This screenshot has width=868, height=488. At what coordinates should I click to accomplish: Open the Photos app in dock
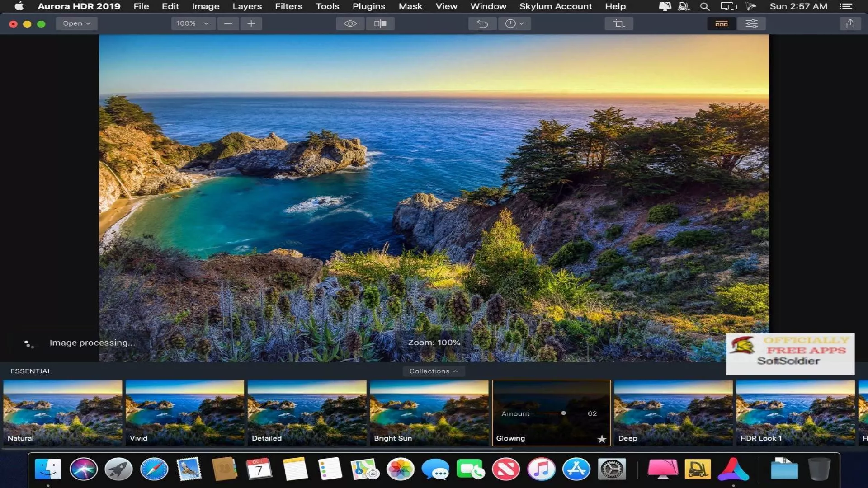(401, 469)
